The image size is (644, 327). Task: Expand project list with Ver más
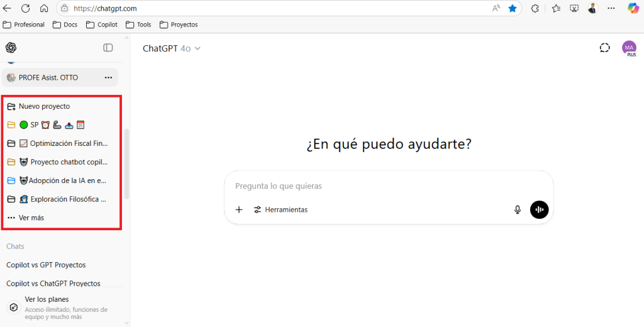point(31,218)
